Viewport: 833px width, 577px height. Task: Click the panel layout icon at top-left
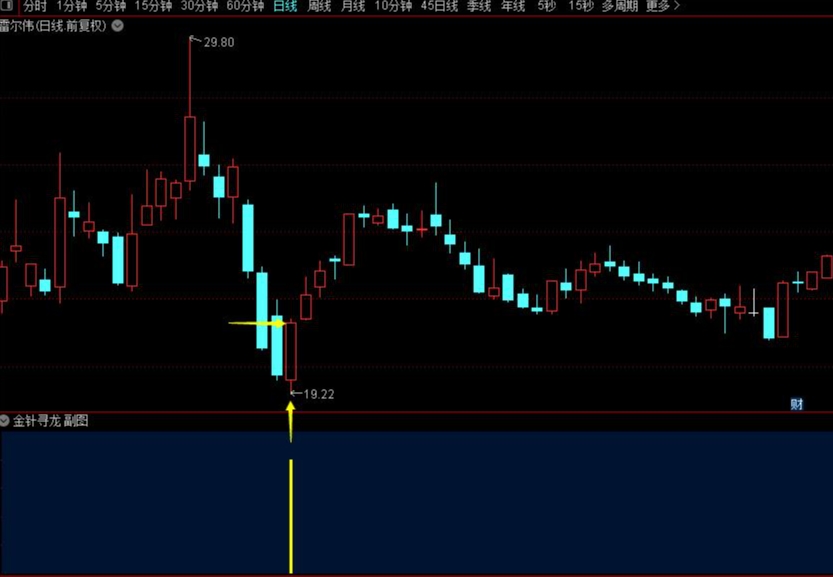coord(7,6)
